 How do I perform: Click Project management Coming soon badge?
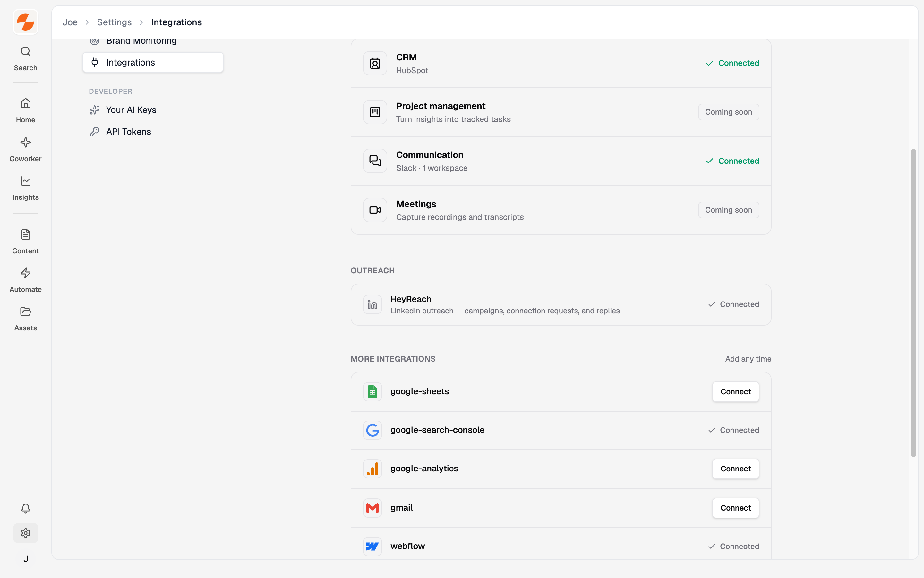729,112
